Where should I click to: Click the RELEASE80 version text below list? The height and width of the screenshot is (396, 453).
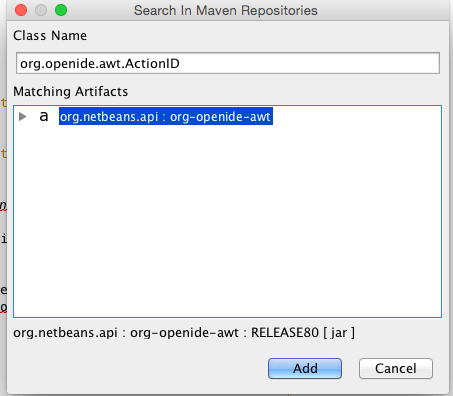click(x=285, y=333)
